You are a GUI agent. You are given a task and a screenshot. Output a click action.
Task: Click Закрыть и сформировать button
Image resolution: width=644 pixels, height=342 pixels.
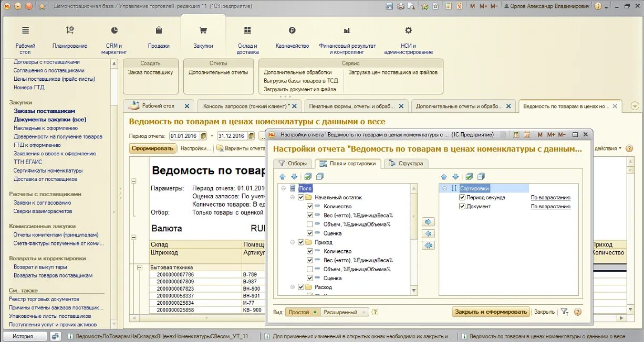click(x=491, y=312)
